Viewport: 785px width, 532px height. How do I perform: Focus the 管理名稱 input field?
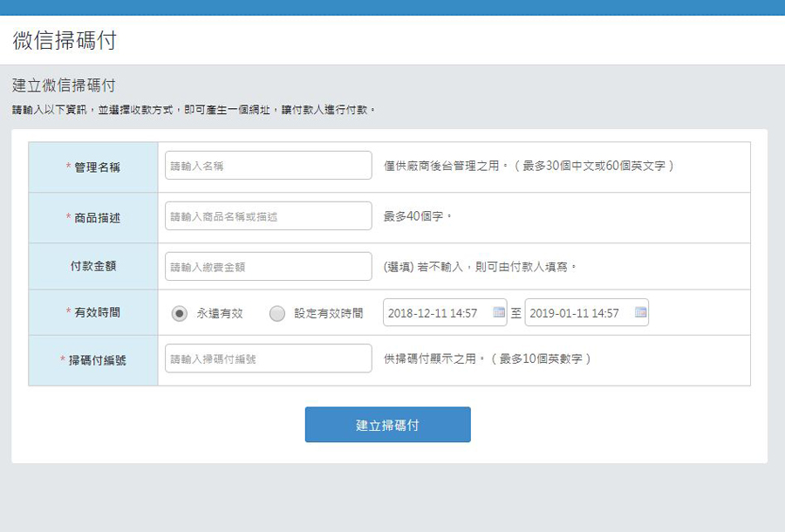pos(269,165)
